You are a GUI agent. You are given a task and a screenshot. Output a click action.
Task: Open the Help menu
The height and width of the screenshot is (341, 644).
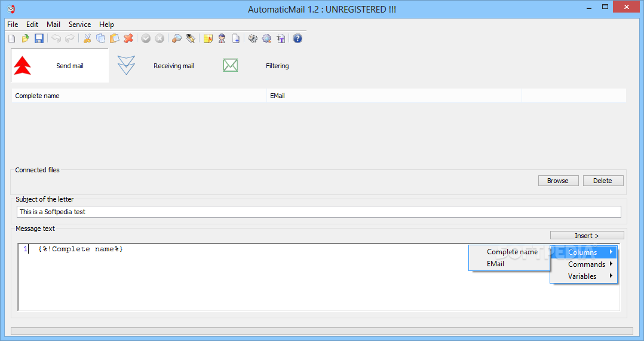[x=106, y=25]
